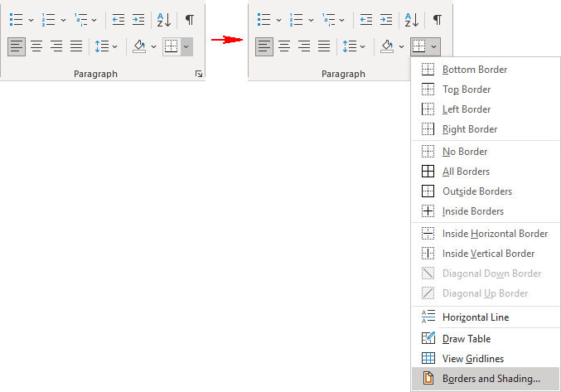Open Multilevel List dropdown arrow in ribbon with dialog launcher

click(94, 20)
